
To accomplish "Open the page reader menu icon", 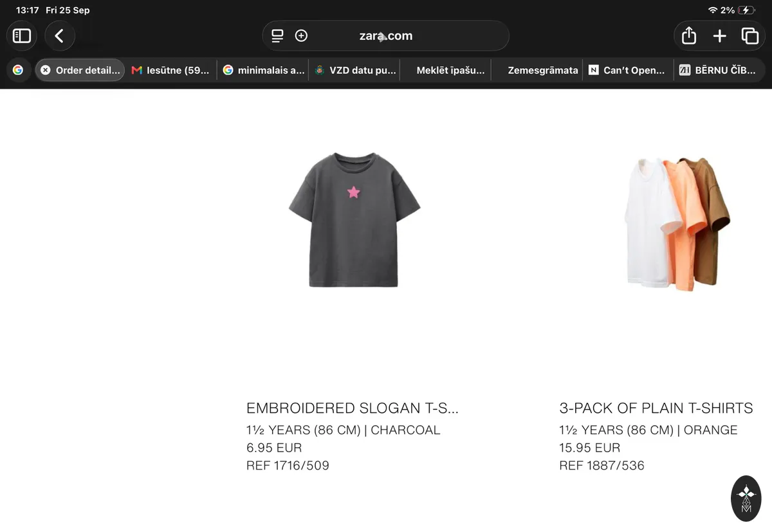I will coord(277,36).
